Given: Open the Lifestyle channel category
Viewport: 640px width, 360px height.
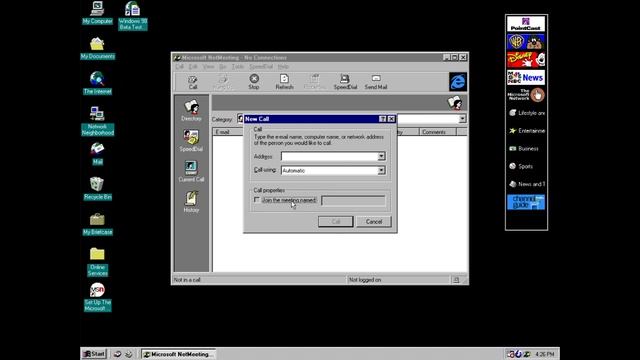Looking at the screenshot, I should 526,113.
